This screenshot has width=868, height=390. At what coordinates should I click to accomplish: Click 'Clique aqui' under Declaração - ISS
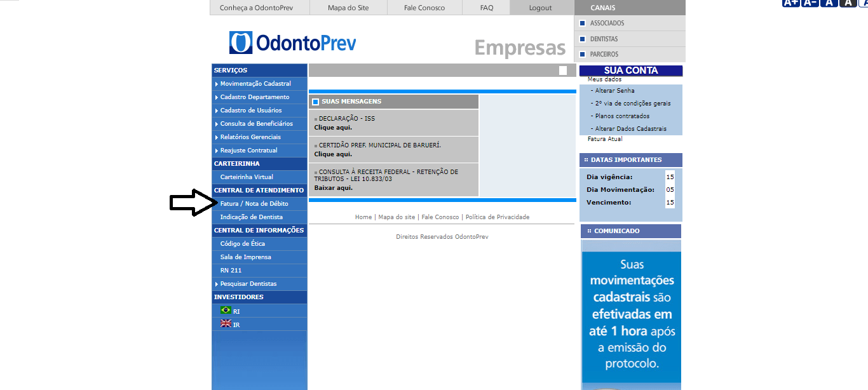(333, 128)
